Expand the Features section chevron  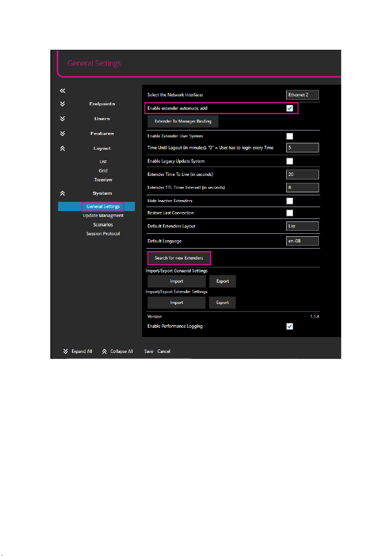[x=62, y=133]
